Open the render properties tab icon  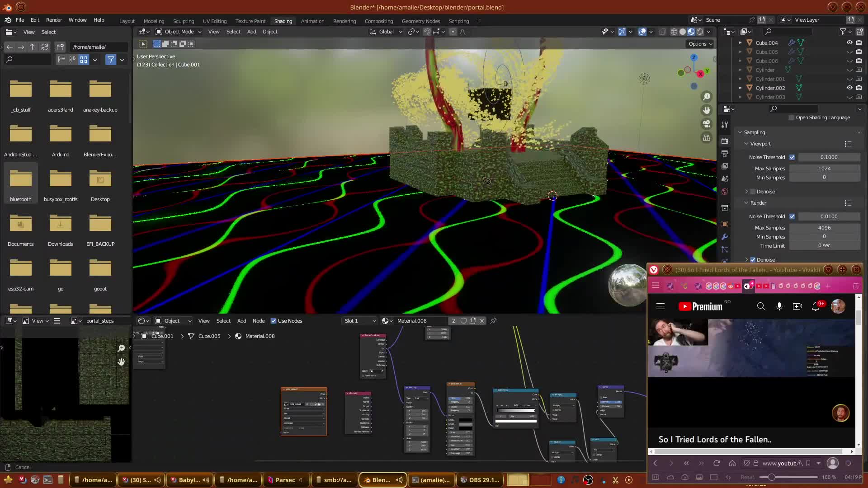coord(725,141)
